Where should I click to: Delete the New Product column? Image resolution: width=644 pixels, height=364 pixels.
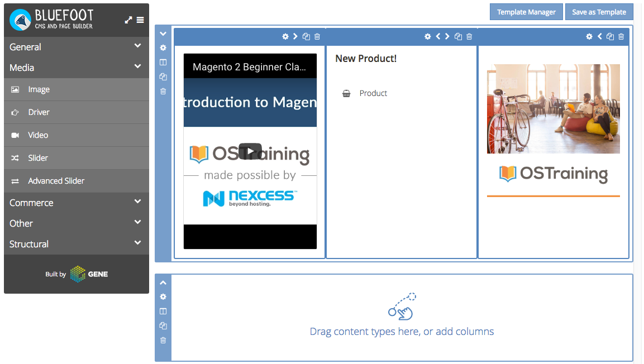(x=469, y=36)
